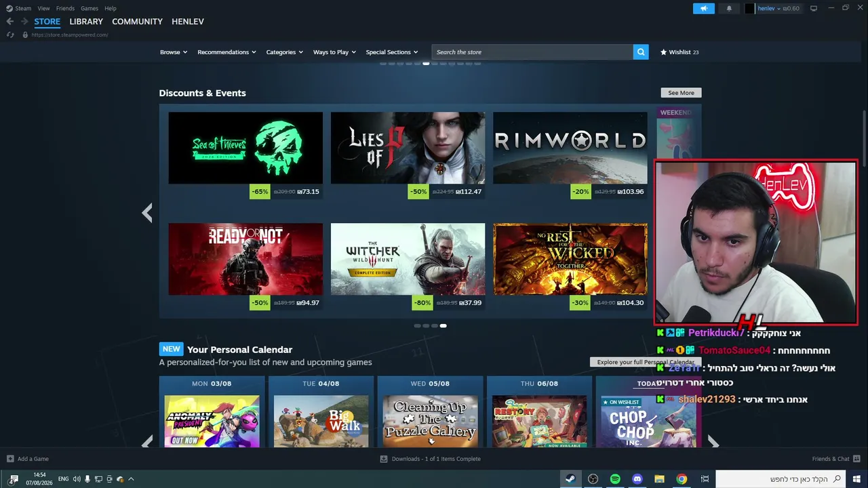Expand the Browse dropdown

tap(174, 52)
